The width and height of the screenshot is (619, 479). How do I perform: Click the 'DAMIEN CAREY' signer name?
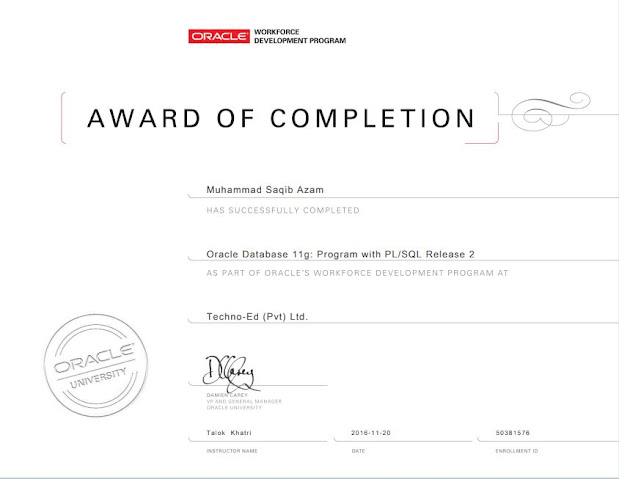tap(227, 395)
